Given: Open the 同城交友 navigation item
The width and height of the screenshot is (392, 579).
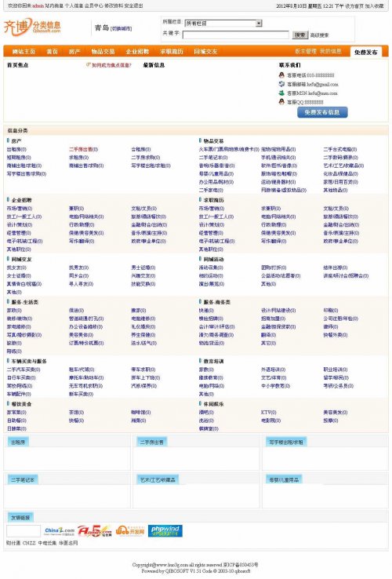Looking at the screenshot, I should (x=205, y=51).
